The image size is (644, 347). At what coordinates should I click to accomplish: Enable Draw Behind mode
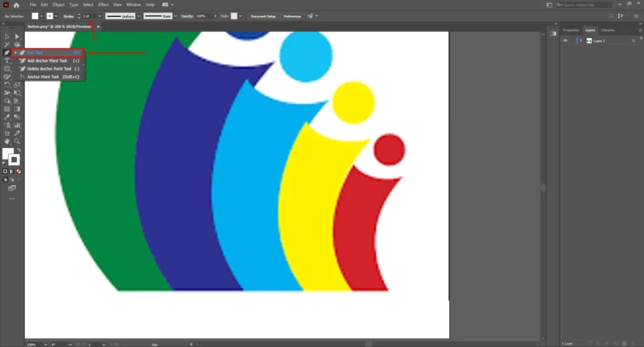click(x=12, y=179)
